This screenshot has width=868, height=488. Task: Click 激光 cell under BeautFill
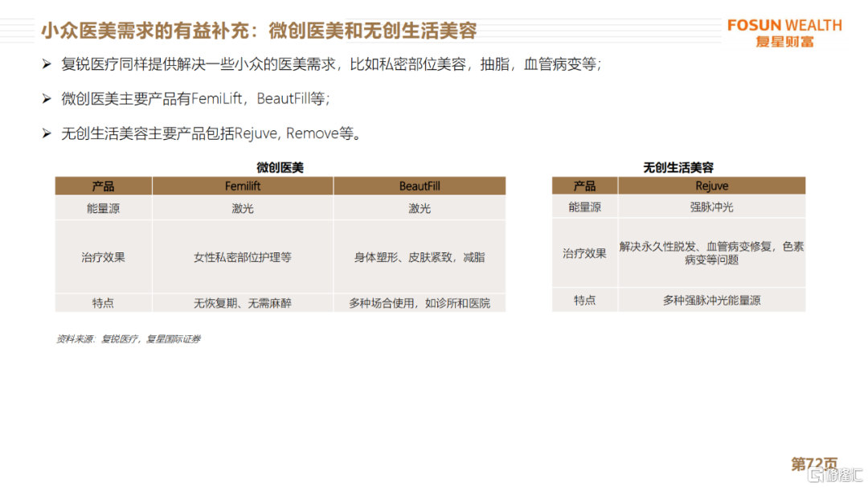[x=420, y=208]
